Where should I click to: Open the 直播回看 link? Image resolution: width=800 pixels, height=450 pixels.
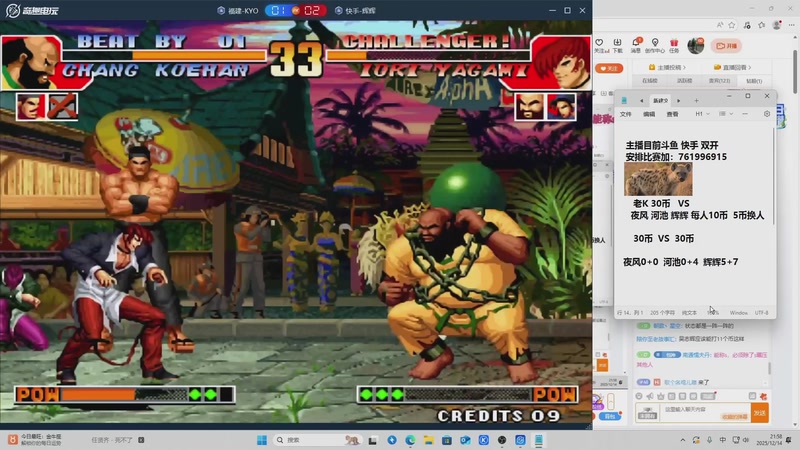pos(733,67)
